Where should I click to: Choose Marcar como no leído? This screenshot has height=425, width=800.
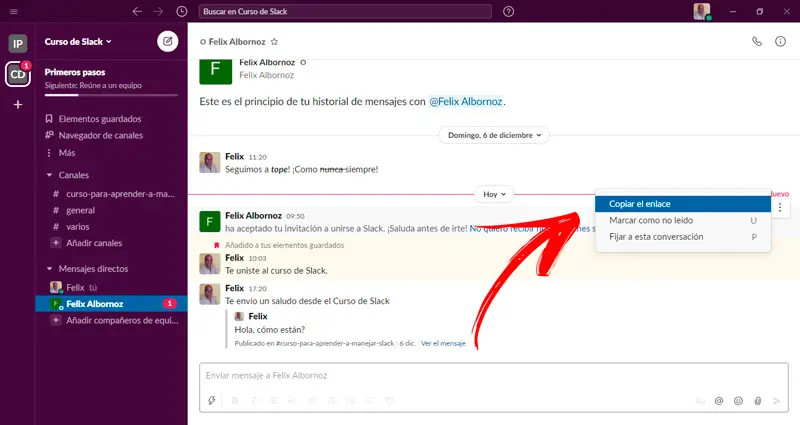pyautogui.click(x=683, y=220)
